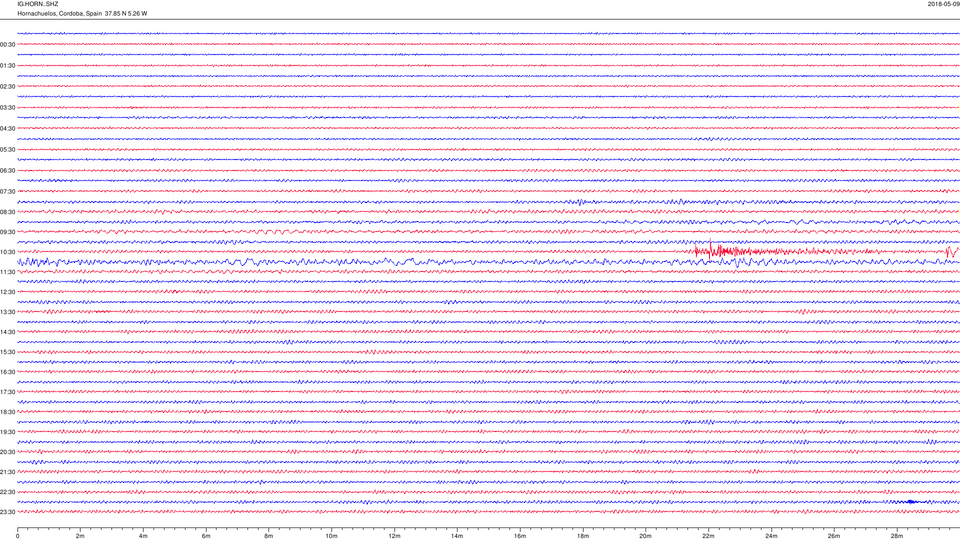This screenshot has height=540, width=960.
Task: Click the 10m tick on the time axis
Action: (331, 536)
